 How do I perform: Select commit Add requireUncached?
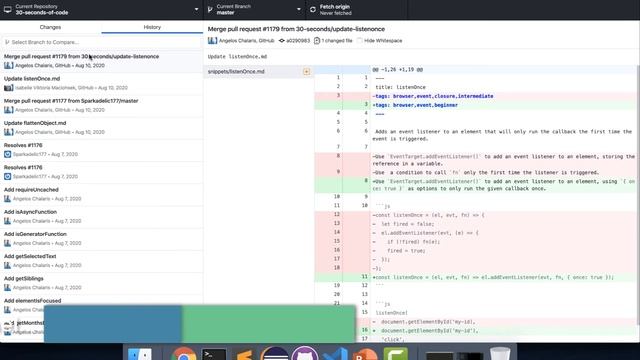[x=101, y=194]
